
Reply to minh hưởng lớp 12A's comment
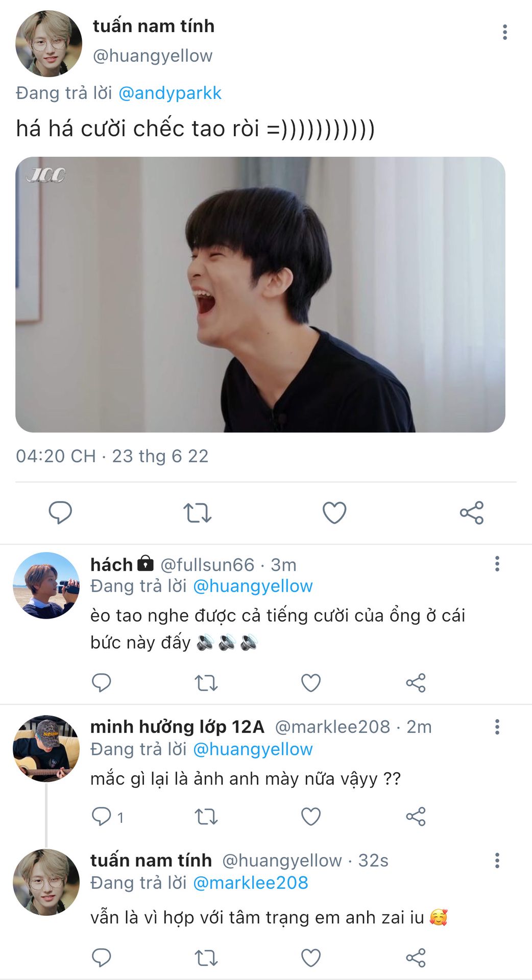click(x=101, y=817)
